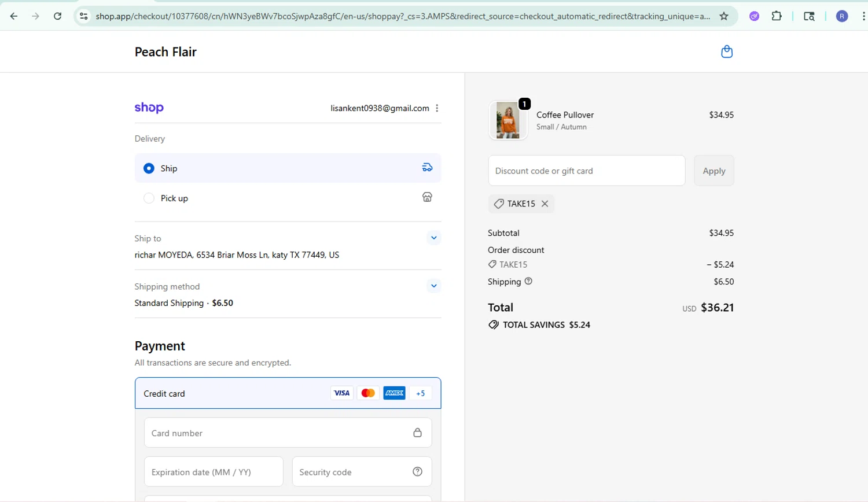
Task: Expand the Ship to address section
Action: [433, 238]
